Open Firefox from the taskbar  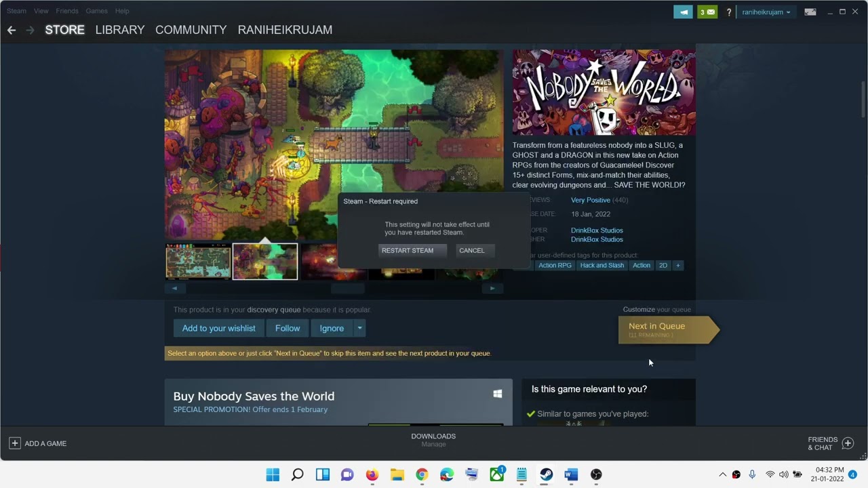[x=372, y=474]
